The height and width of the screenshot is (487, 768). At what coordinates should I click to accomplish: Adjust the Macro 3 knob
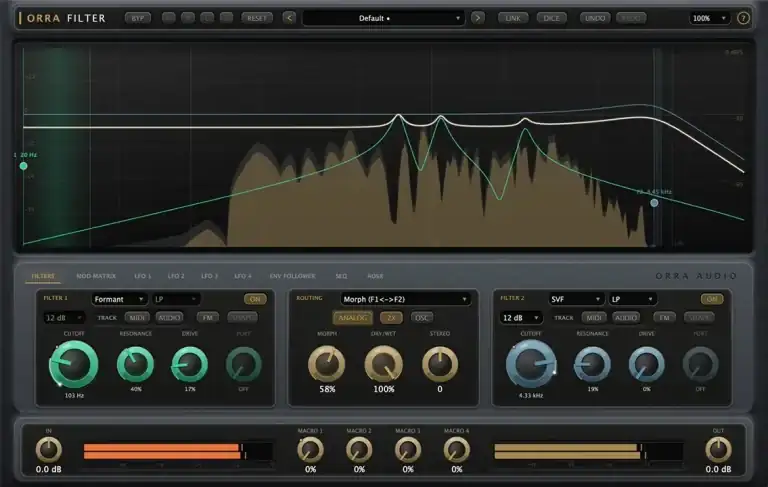(x=408, y=450)
